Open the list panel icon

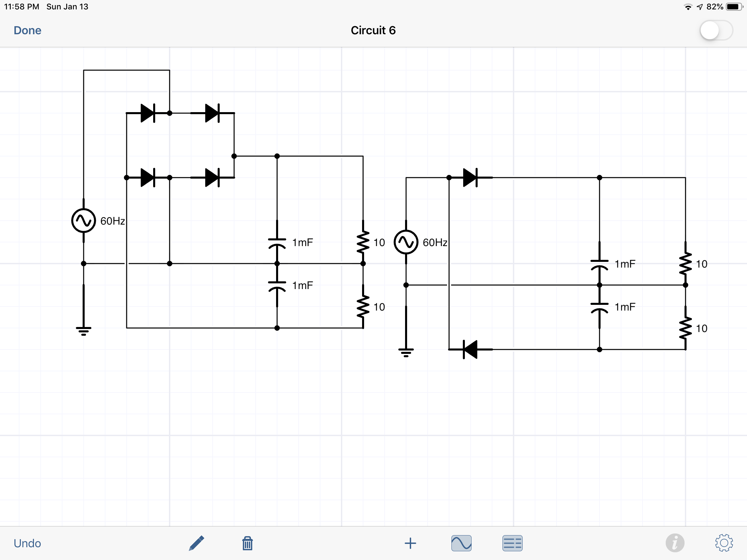(512, 543)
